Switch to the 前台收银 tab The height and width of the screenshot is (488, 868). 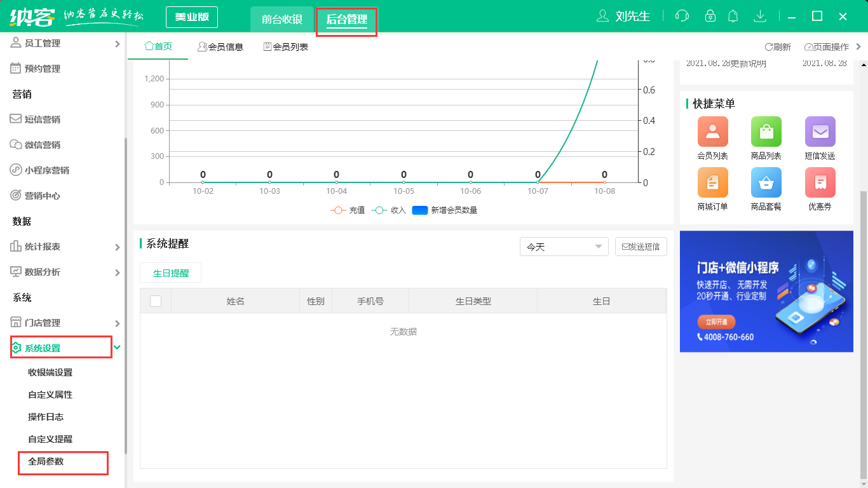281,19
